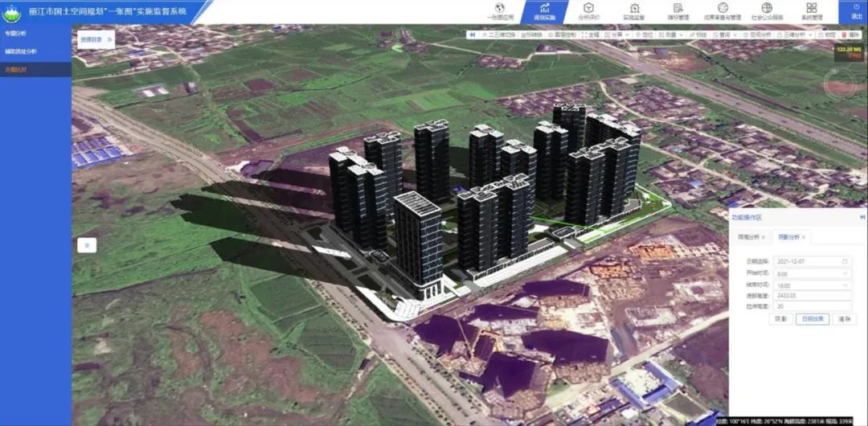Click 锁定 lock tool in toolbar
868x426 pixels.
pyautogui.click(x=827, y=35)
